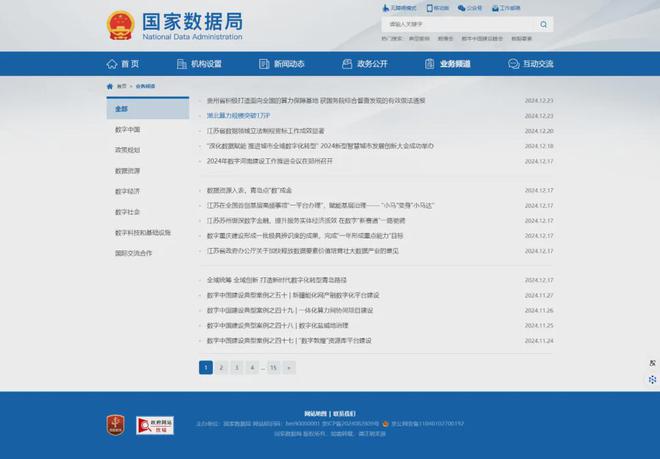660x459 pixels.
Task: Open article mentioning 小马 and 小马达
Action: click(x=320, y=205)
